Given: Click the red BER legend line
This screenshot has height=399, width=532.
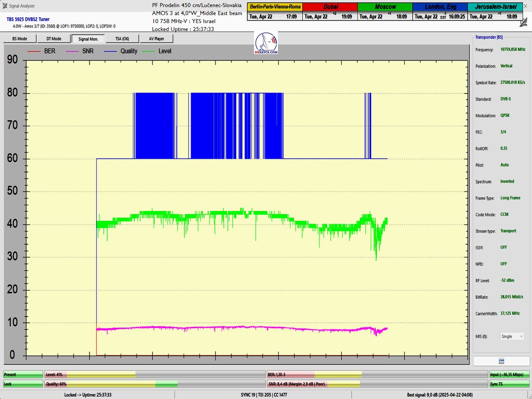Looking at the screenshot, I should click(35, 51).
